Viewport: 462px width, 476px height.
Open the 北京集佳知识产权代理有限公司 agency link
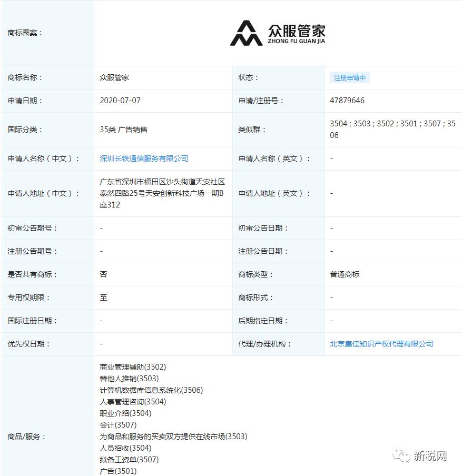pos(381,343)
